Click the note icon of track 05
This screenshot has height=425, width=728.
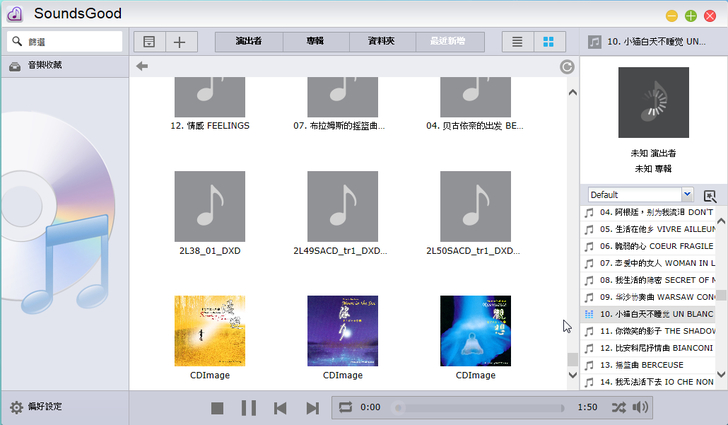tap(589, 229)
